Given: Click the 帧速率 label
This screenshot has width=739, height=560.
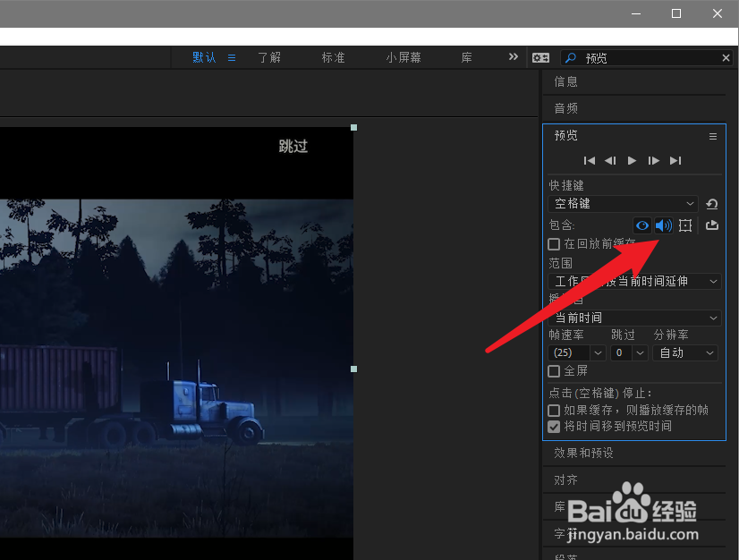Looking at the screenshot, I should click(x=566, y=335).
